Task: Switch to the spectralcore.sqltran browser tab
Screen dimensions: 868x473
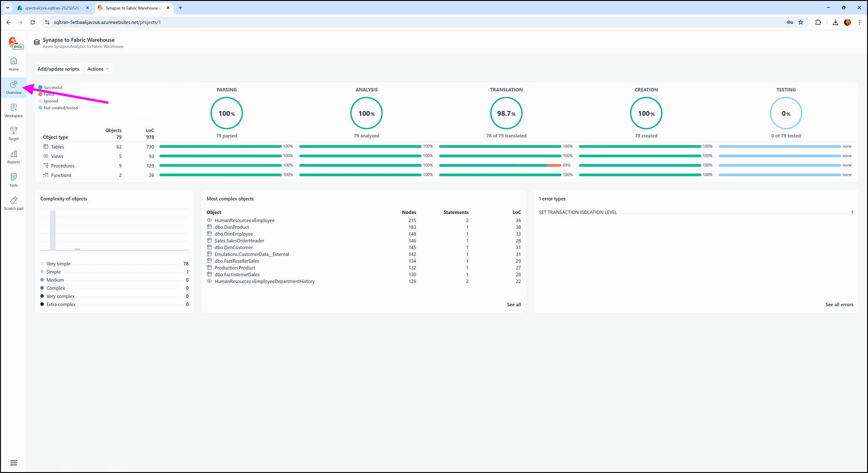Action: coord(52,8)
